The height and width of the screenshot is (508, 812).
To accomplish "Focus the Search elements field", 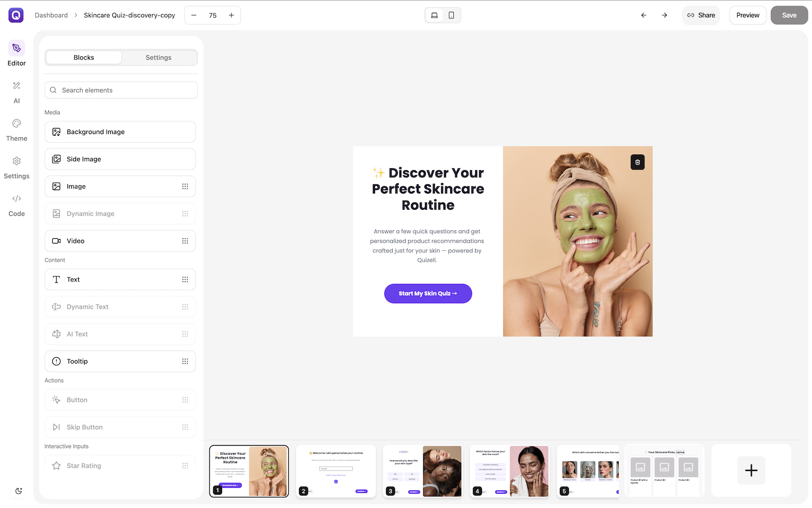I will pyautogui.click(x=121, y=90).
